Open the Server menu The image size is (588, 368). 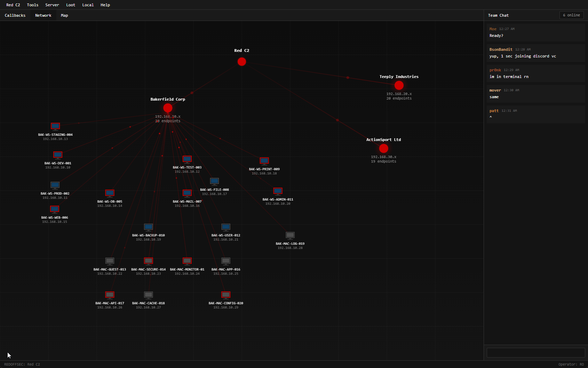click(x=52, y=5)
